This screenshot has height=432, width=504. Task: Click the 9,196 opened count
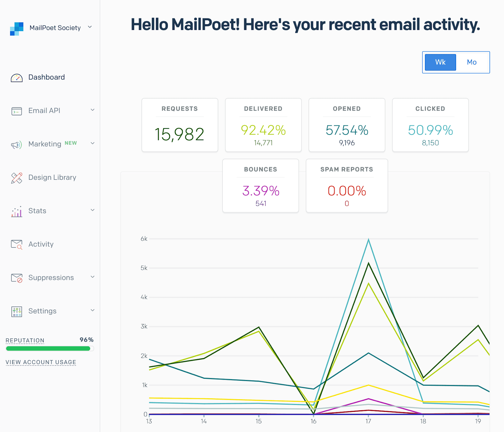347,143
